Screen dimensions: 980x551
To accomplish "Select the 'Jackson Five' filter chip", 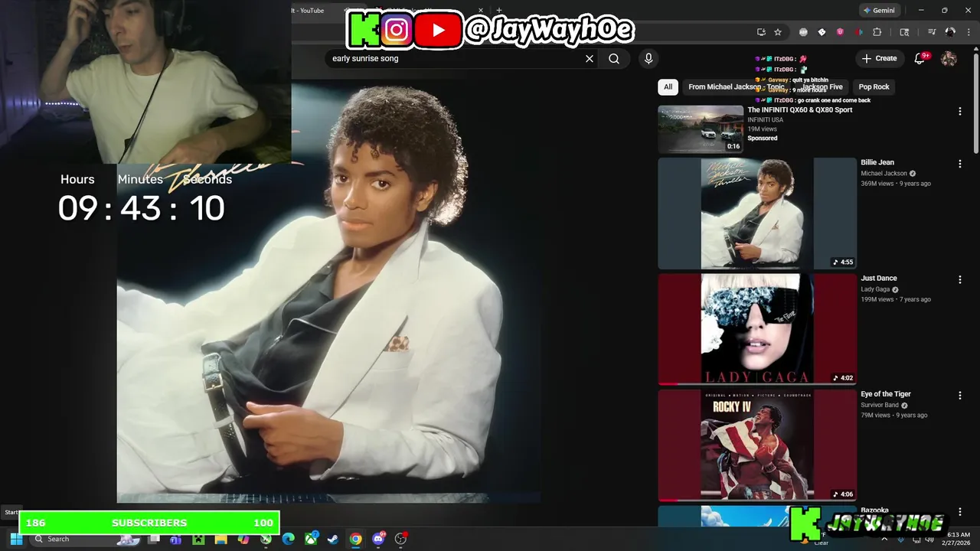I will pos(822,87).
